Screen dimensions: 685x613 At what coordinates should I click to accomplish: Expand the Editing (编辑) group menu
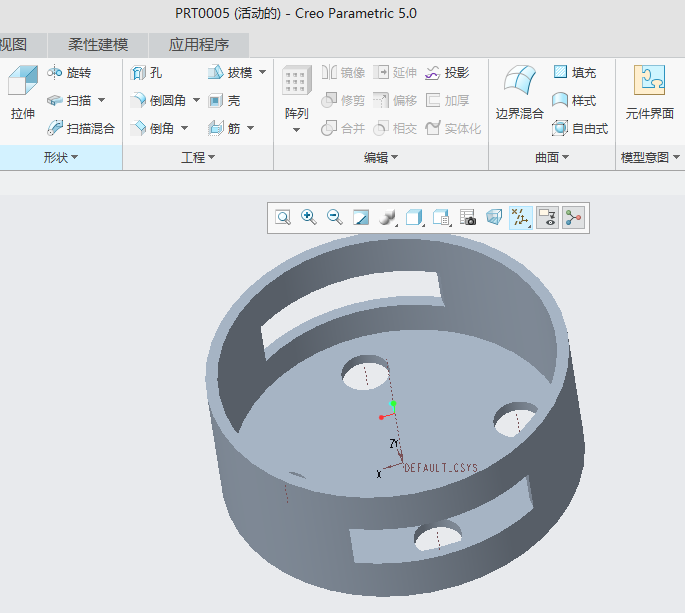coord(381,158)
